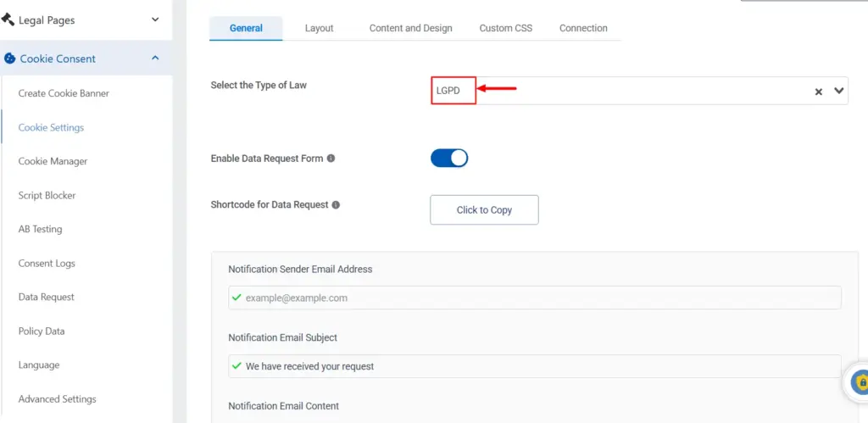Select Consent Logs in the sidebar
Image resolution: width=868 pixels, height=423 pixels.
click(x=47, y=264)
